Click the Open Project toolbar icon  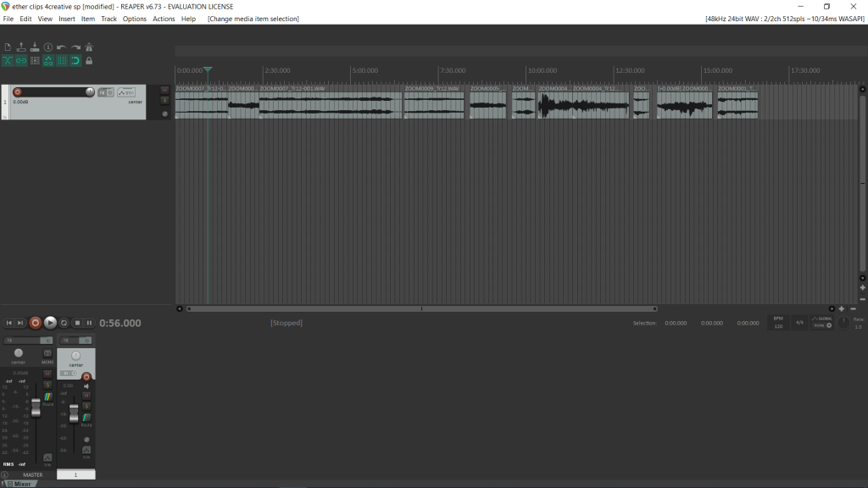coord(21,47)
